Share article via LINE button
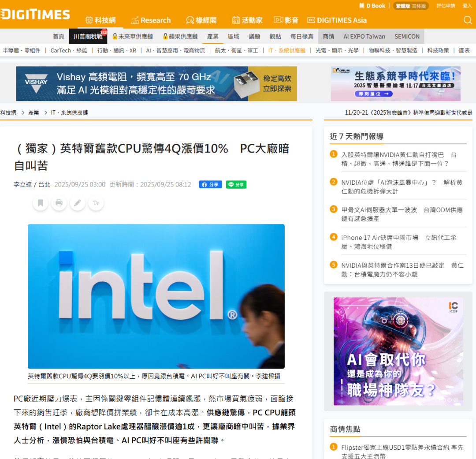The height and width of the screenshot is (459, 476). pyautogui.click(x=236, y=184)
